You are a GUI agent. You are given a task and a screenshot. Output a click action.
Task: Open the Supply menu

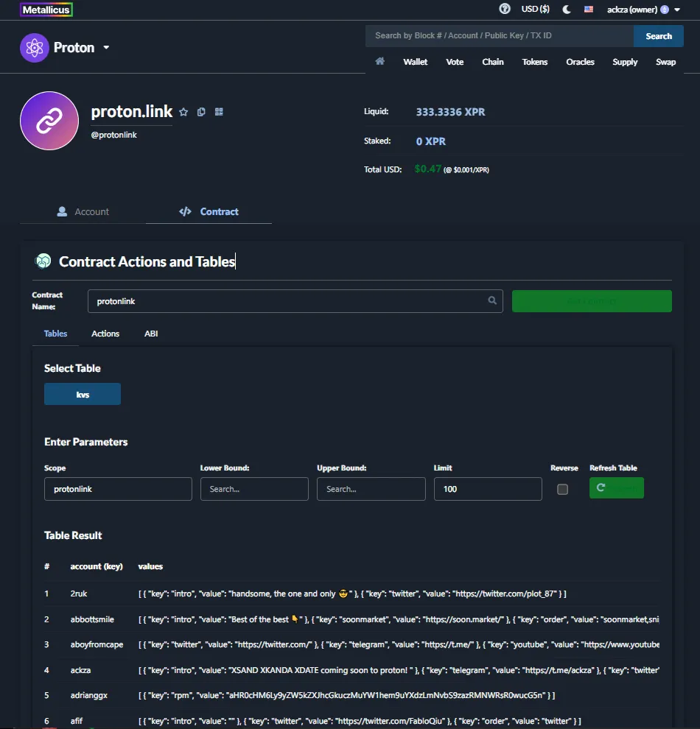point(625,62)
